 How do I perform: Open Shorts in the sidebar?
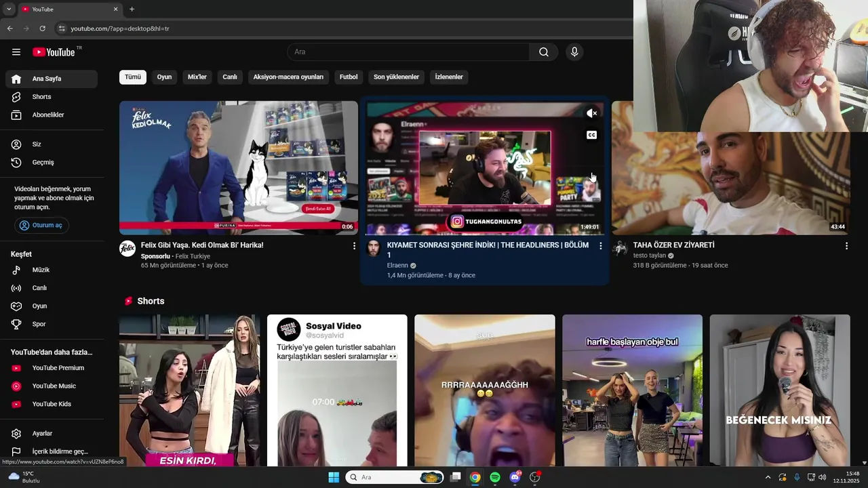[52, 97]
